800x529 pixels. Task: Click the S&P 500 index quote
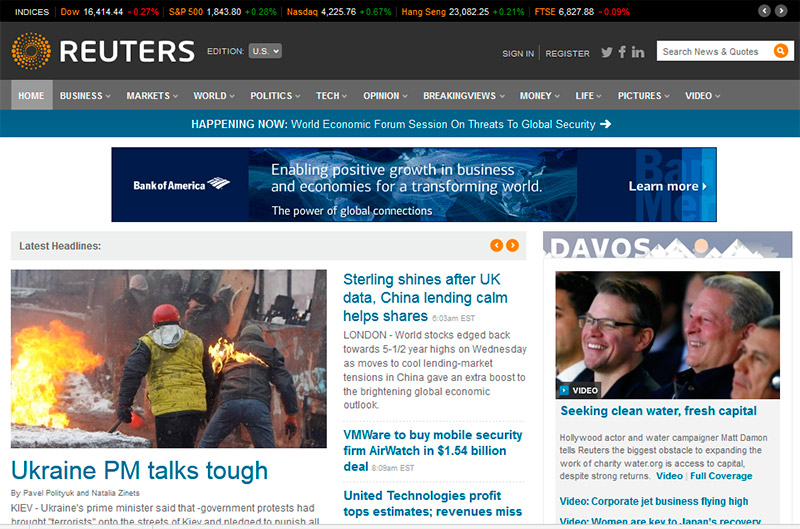click(x=222, y=11)
